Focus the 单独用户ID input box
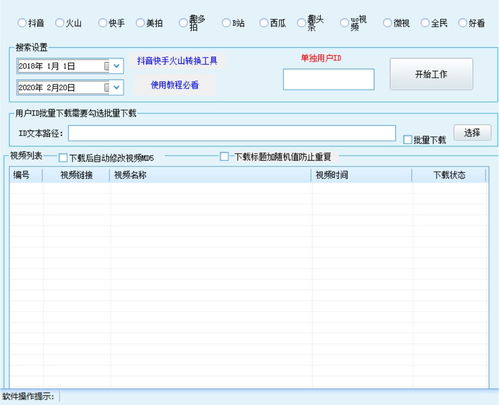 click(329, 79)
